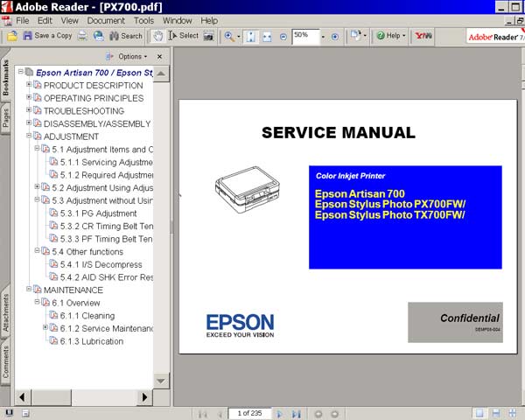This screenshot has height=420, width=525.
Task: Open 5.4.2 AID SHK Error bookmark
Action: (x=107, y=277)
